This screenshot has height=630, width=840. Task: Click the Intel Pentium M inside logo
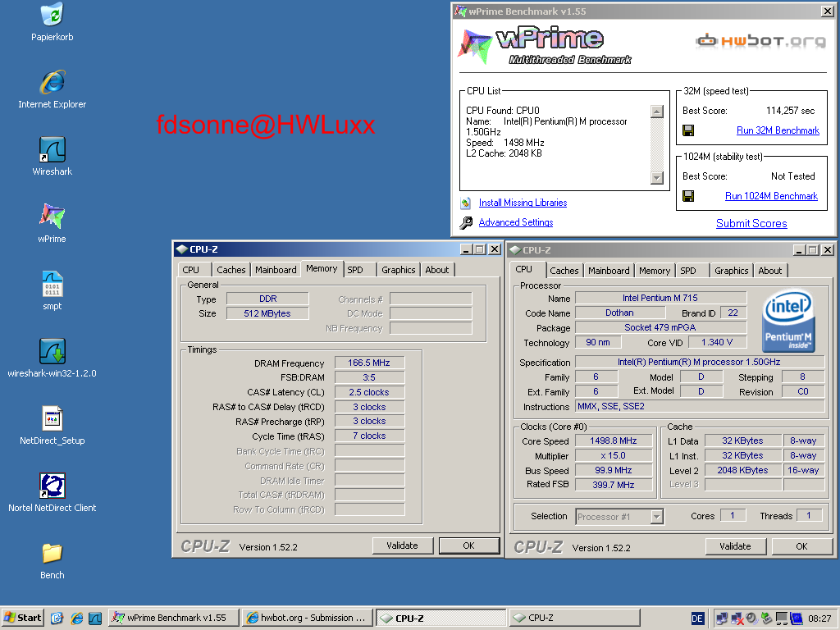point(788,321)
